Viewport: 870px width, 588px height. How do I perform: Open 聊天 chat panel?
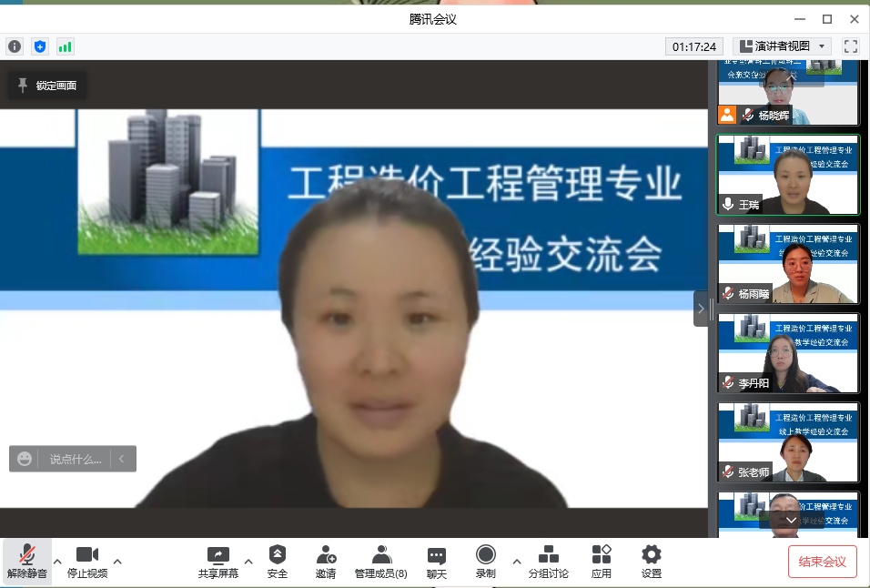coord(437,561)
